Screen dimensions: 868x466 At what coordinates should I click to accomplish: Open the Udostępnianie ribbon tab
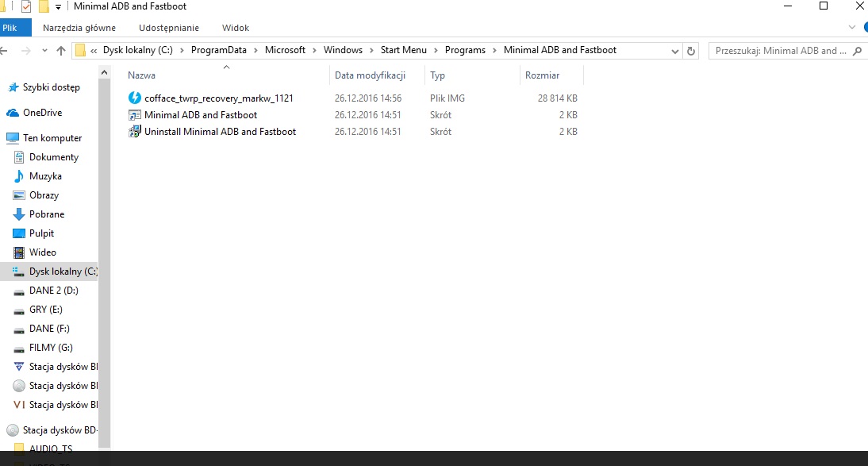168,28
